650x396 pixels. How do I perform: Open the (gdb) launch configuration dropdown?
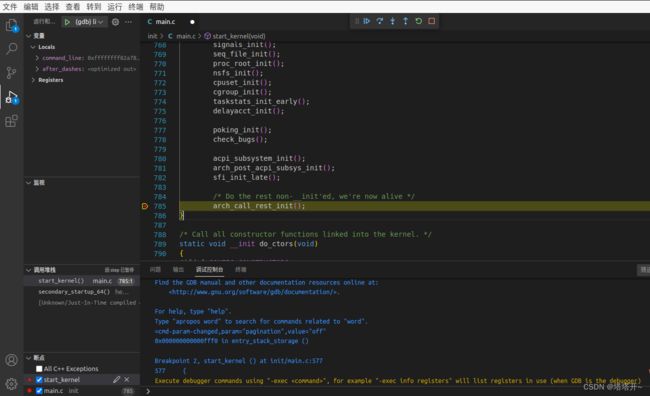tap(89, 22)
